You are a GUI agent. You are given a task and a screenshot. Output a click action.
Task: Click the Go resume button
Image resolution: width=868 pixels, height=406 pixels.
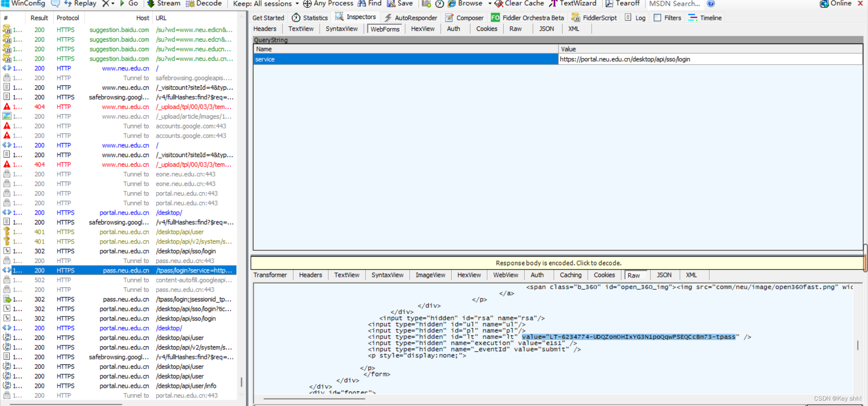129,4
